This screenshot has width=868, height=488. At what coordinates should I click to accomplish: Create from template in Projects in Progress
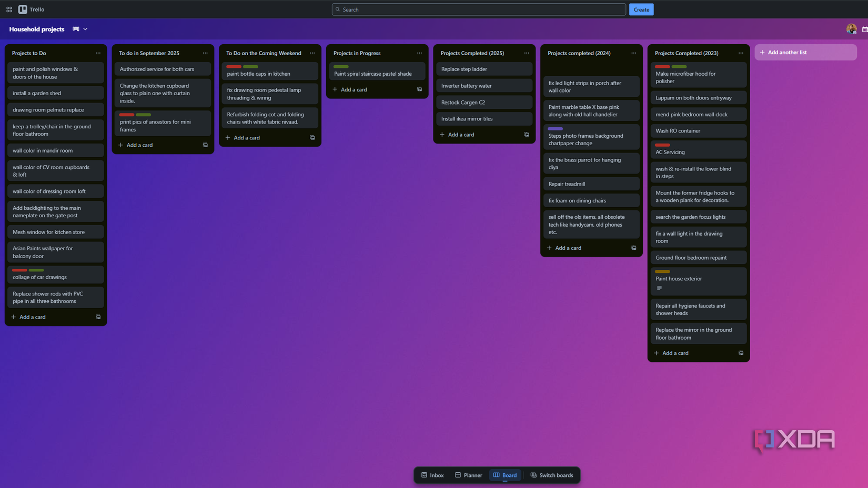pyautogui.click(x=419, y=89)
